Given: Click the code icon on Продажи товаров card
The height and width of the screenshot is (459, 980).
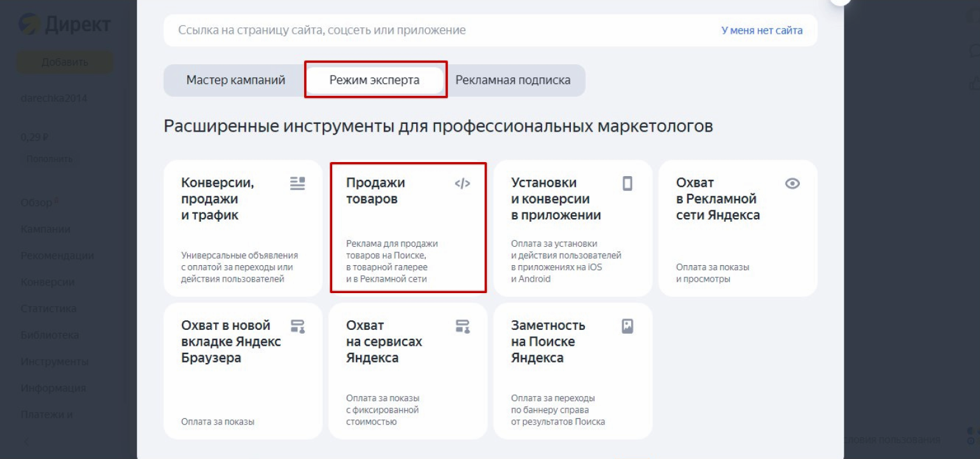Looking at the screenshot, I should 463,183.
